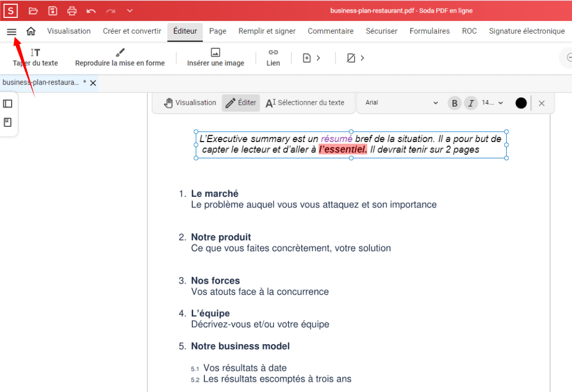
Task: Expand the add page options chevron
Action: click(x=319, y=58)
